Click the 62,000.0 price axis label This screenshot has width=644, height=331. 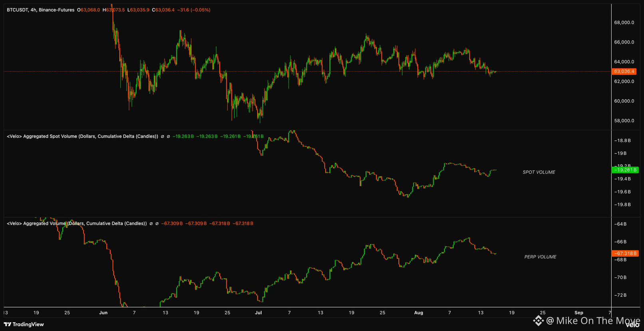(624, 82)
